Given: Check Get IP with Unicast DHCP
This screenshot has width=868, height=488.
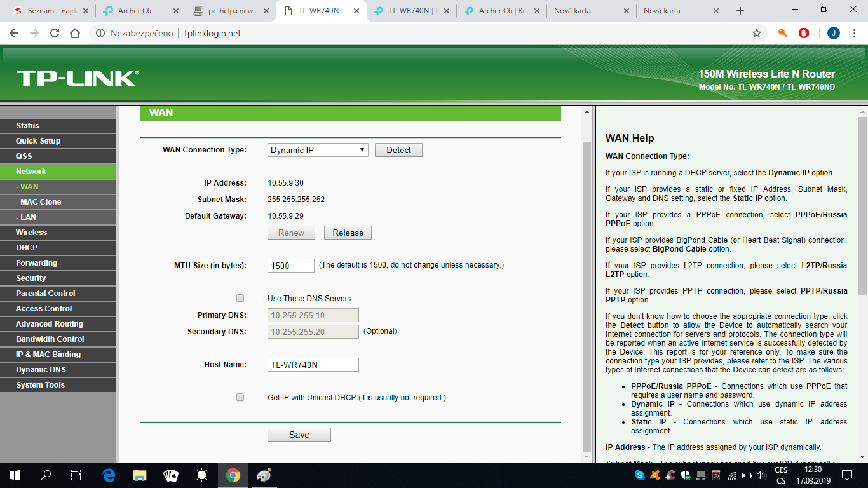Looking at the screenshot, I should tap(240, 397).
